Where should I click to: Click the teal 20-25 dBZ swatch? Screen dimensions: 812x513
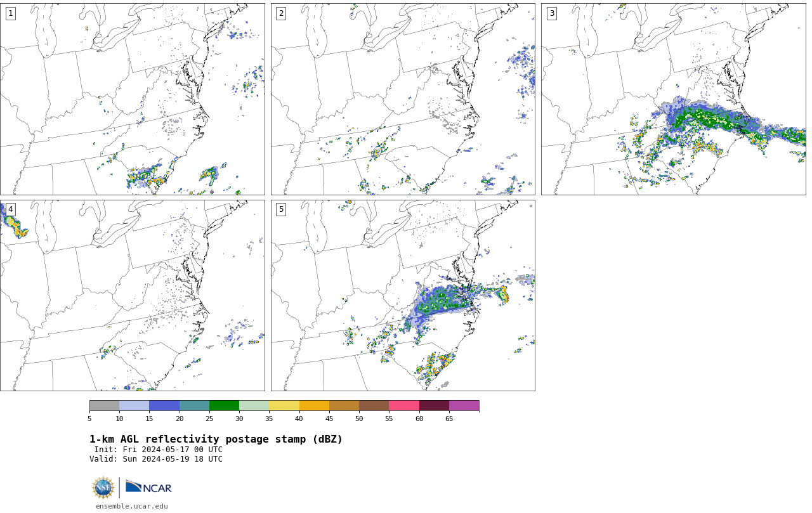pos(195,406)
